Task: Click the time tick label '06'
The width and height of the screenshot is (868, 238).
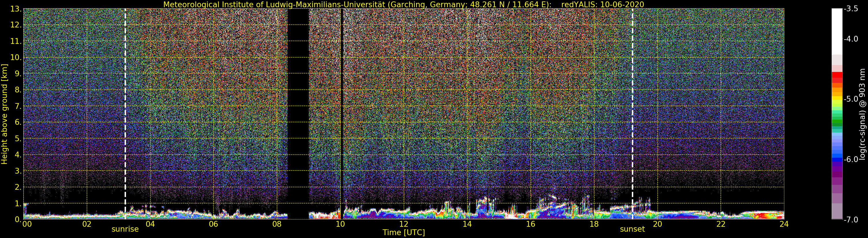Action: [213, 224]
